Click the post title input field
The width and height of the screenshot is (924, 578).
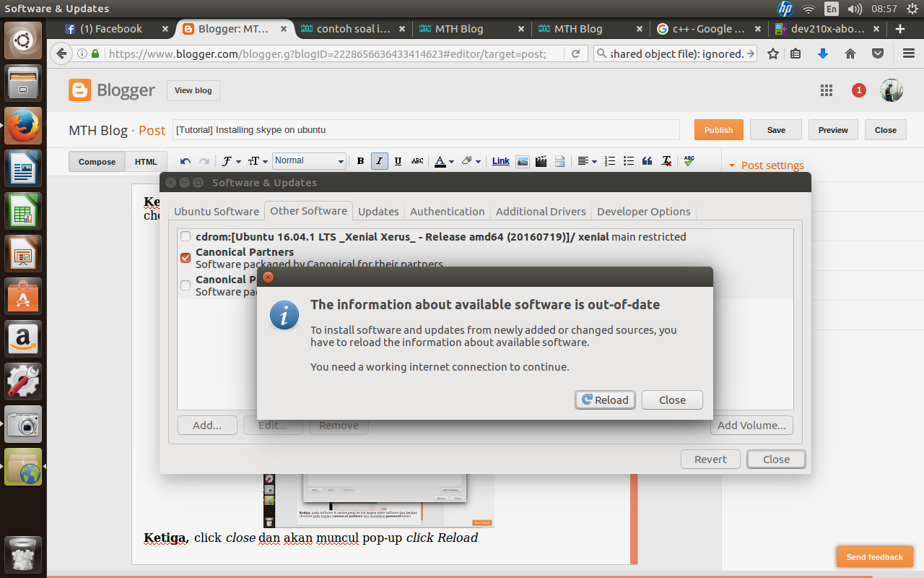[425, 130]
